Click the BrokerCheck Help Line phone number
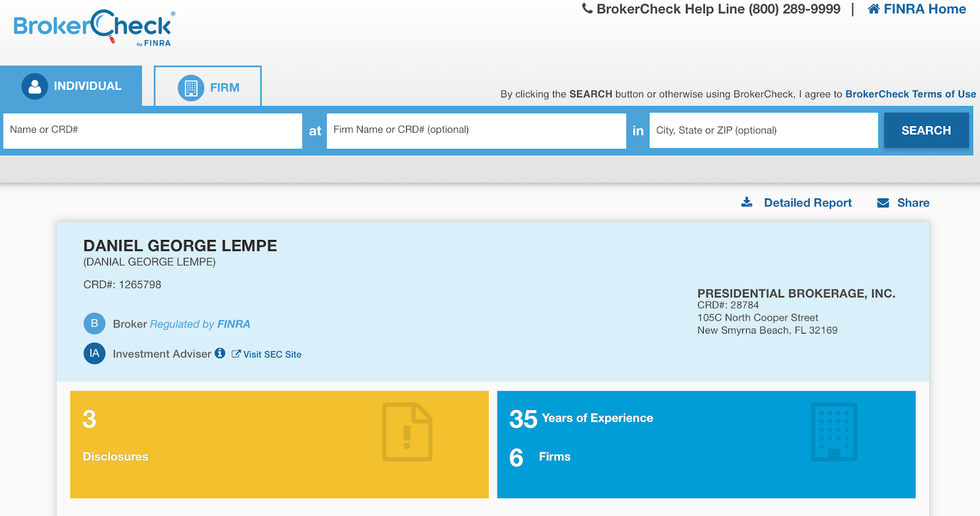Image resolution: width=980 pixels, height=516 pixels. [x=793, y=9]
